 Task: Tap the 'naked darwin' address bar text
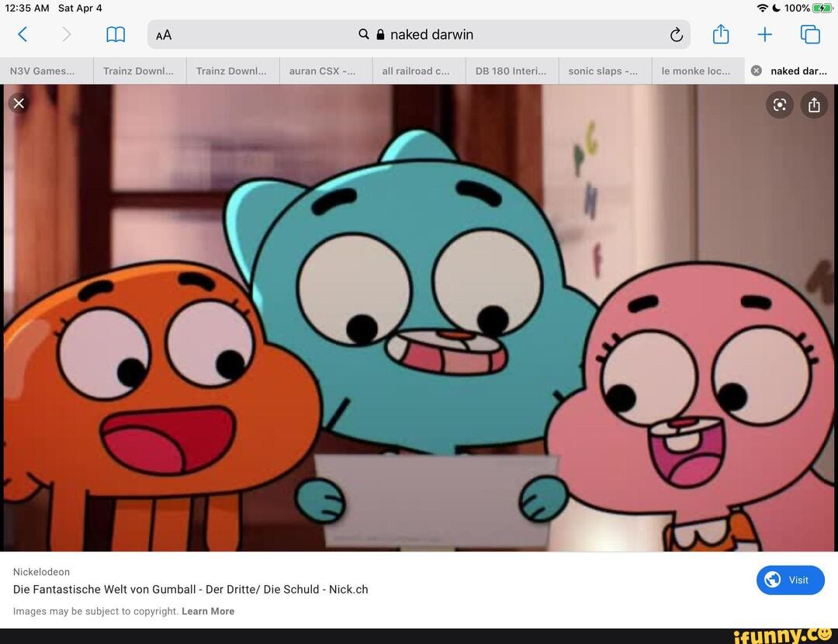[x=432, y=35]
